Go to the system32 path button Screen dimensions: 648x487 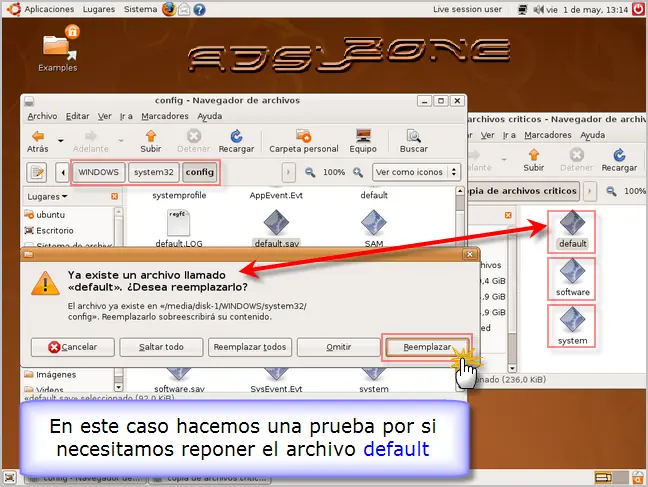click(153, 172)
